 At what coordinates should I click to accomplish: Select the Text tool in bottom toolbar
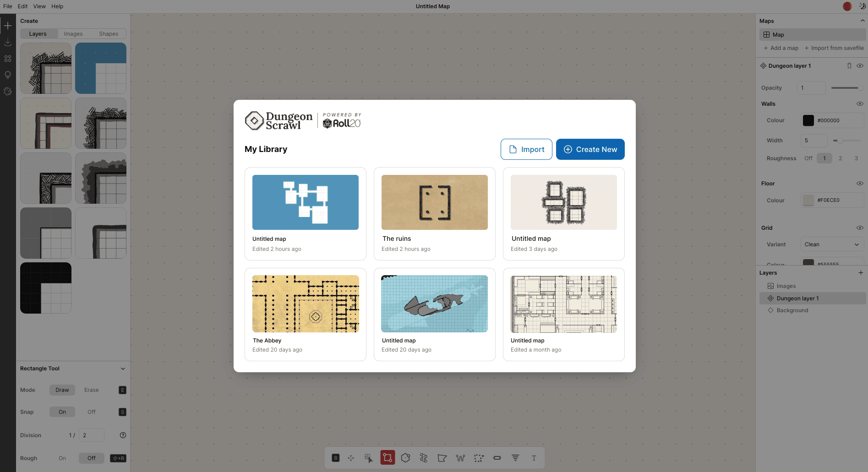[534, 458]
